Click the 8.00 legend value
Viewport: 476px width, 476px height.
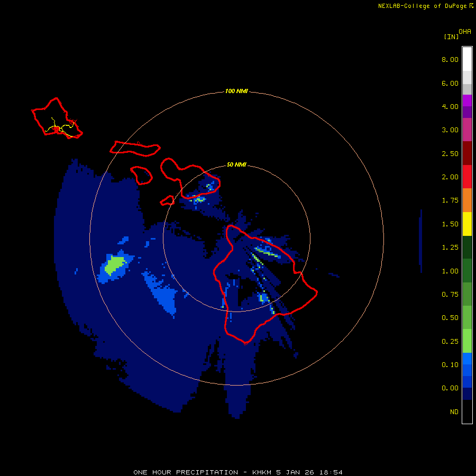(x=450, y=59)
